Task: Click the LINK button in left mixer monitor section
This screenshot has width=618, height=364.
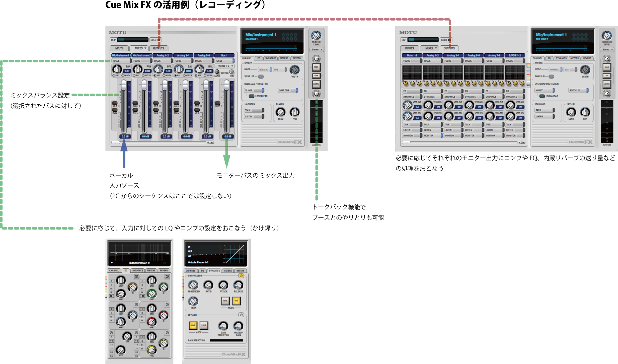Action: (x=316, y=76)
